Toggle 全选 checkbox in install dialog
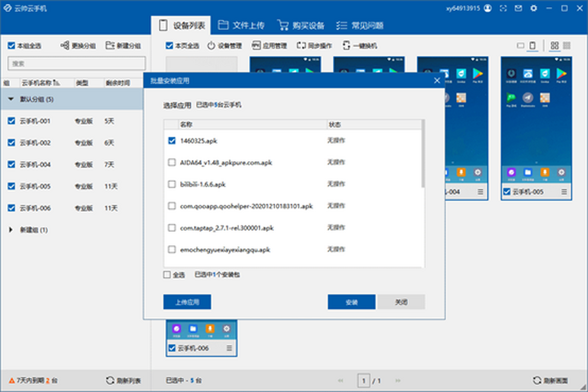The height and width of the screenshot is (392, 588). click(x=167, y=275)
